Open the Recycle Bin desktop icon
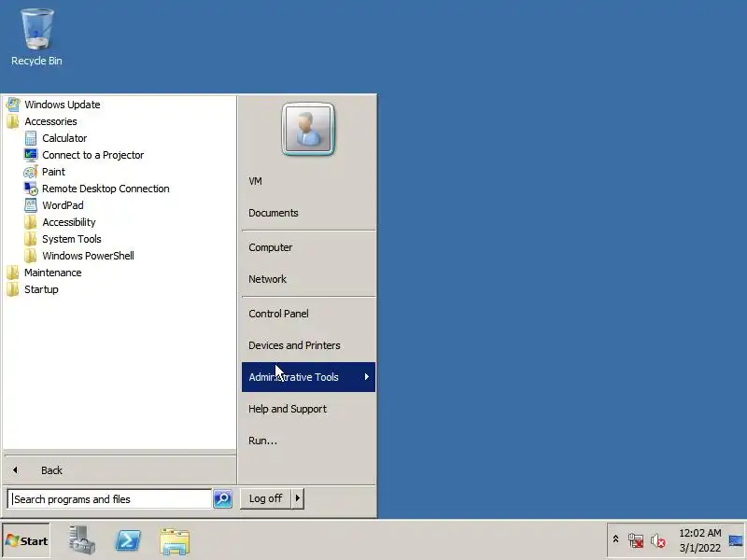 36,37
